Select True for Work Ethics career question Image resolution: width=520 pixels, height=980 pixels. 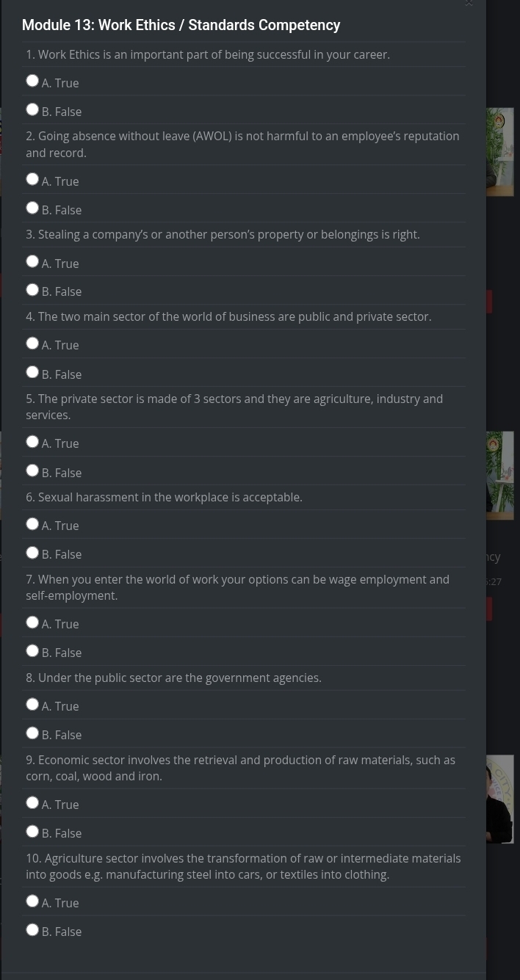(32, 81)
